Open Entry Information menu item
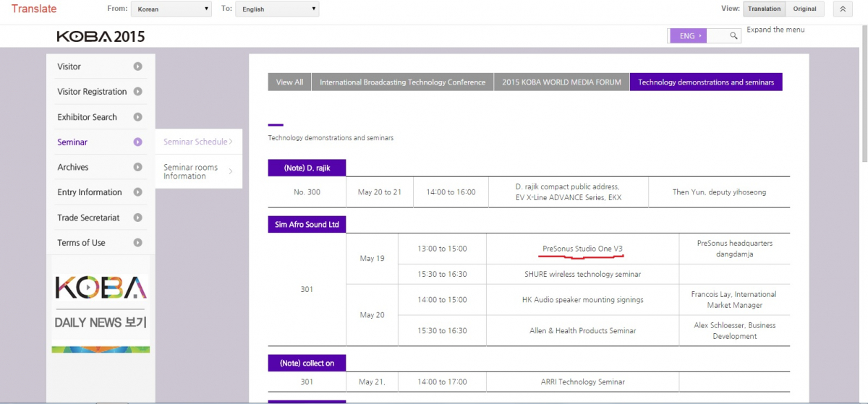 point(90,192)
